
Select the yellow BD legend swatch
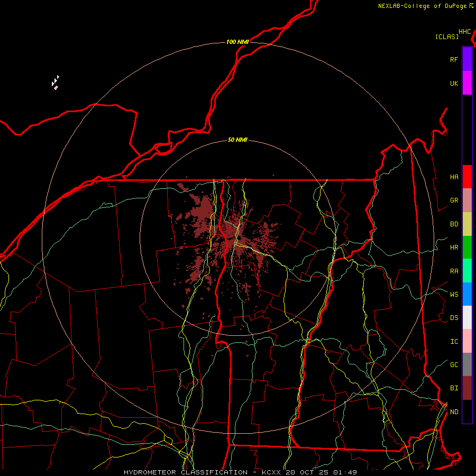pyautogui.click(x=467, y=224)
